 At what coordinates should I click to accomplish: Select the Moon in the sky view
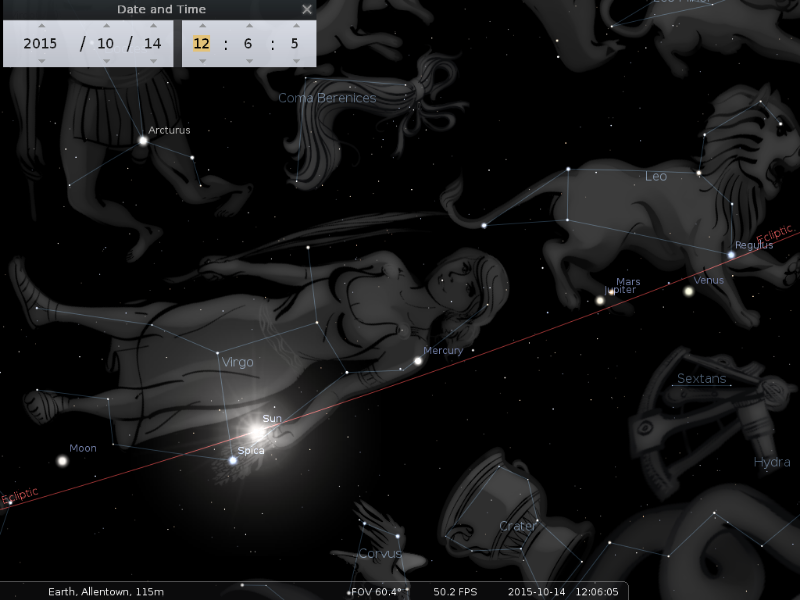click(x=62, y=461)
